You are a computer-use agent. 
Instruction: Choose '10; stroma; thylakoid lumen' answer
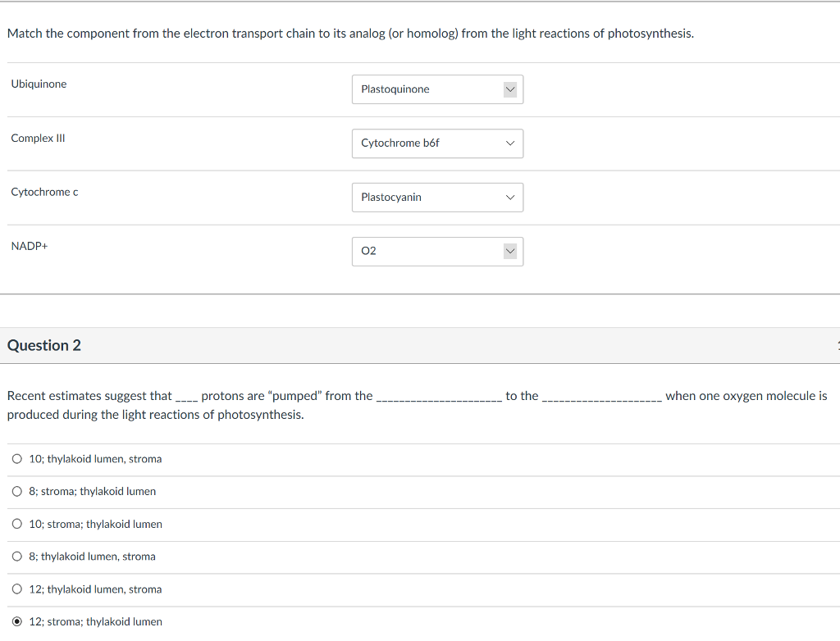click(17, 525)
